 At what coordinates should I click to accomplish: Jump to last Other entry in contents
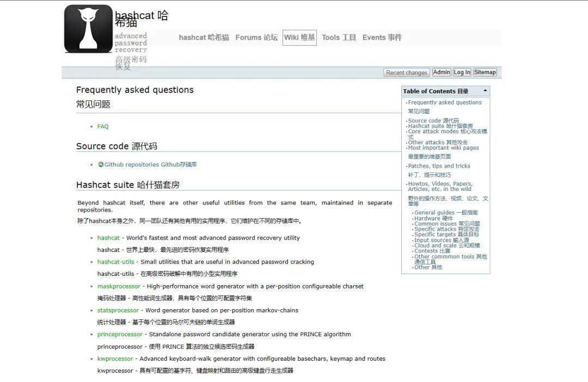point(428,267)
